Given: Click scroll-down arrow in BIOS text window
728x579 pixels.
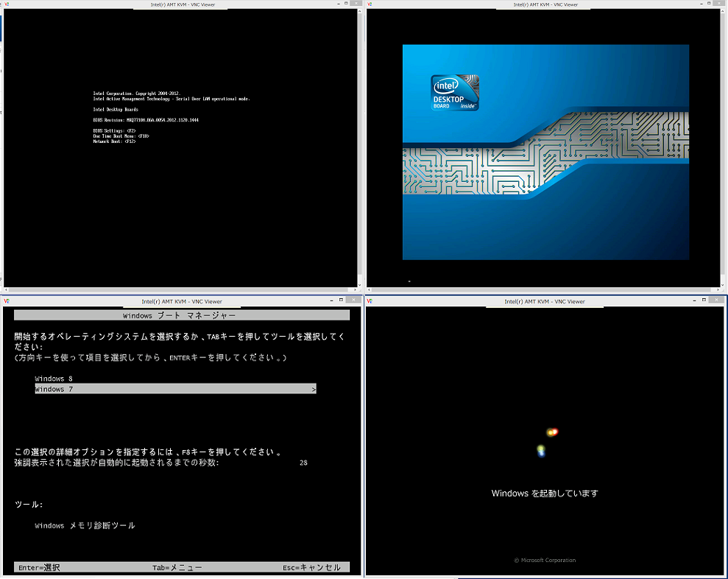Looking at the screenshot, I should click(x=359, y=285).
